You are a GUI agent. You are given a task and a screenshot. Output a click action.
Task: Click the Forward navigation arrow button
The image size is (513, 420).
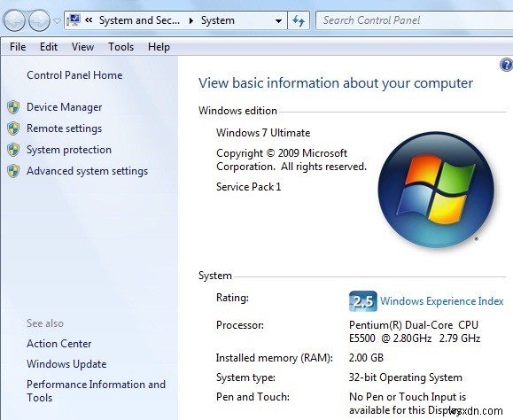pyautogui.click(x=39, y=20)
